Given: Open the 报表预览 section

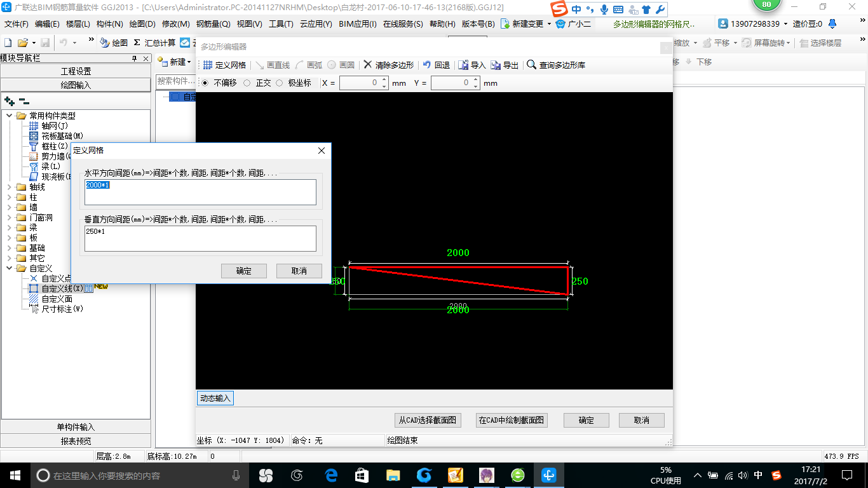Looking at the screenshot, I should 76,440.
